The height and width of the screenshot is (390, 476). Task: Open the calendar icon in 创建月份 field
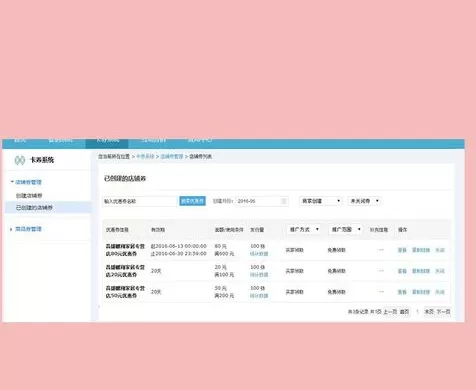coord(284,201)
